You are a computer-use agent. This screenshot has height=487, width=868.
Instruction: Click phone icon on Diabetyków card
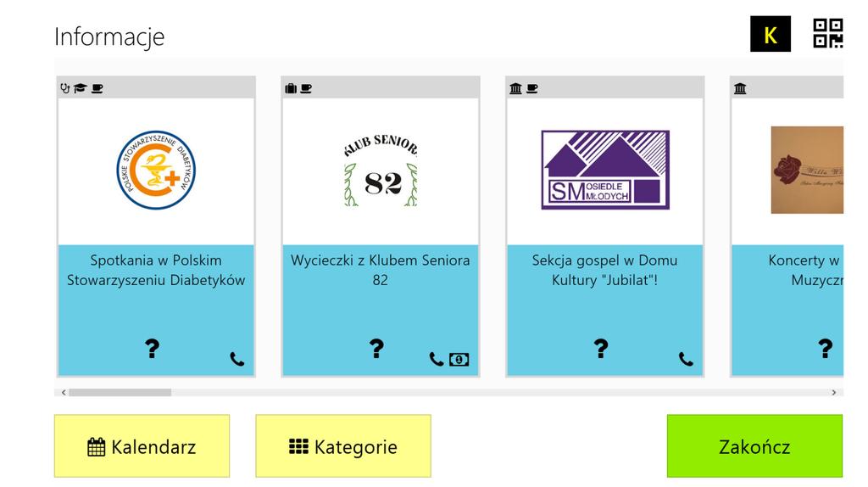[237, 359]
